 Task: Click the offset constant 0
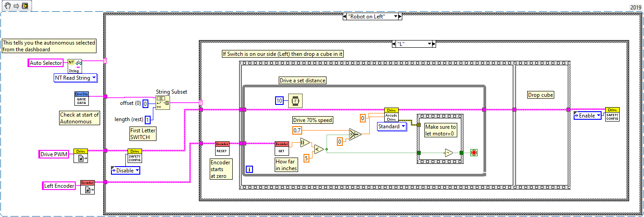[145, 104]
